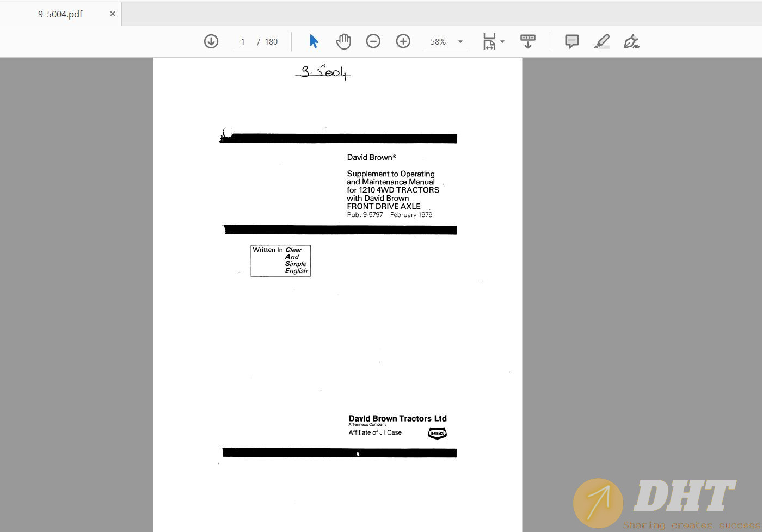762x532 pixels.
Task: Click the 'David Brown Tractors Ltd' text
Action: (x=398, y=418)
